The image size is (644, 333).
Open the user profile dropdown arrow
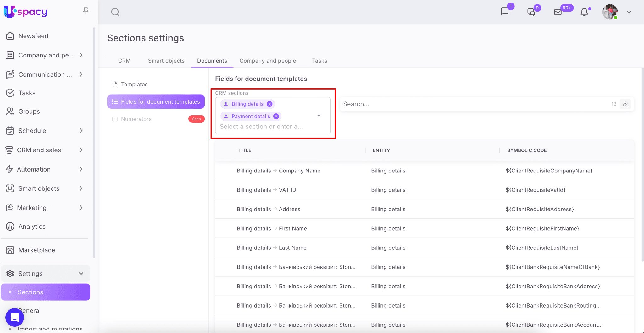629,12
